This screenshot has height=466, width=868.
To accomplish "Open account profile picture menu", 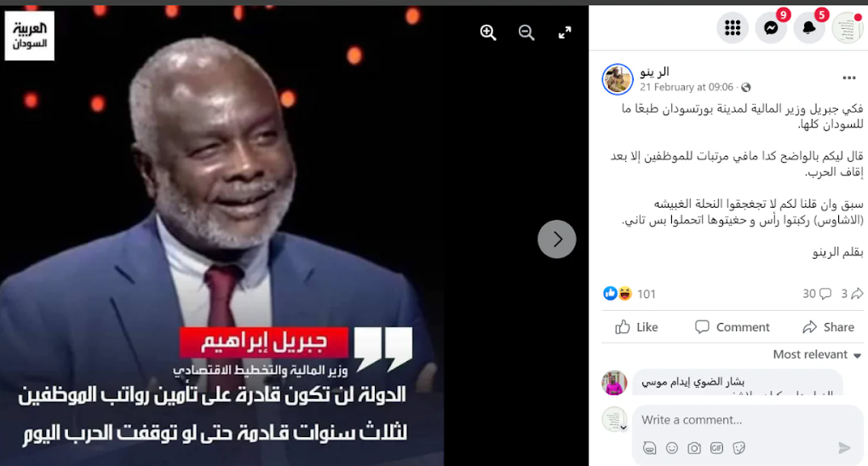I will click(847, 27).
